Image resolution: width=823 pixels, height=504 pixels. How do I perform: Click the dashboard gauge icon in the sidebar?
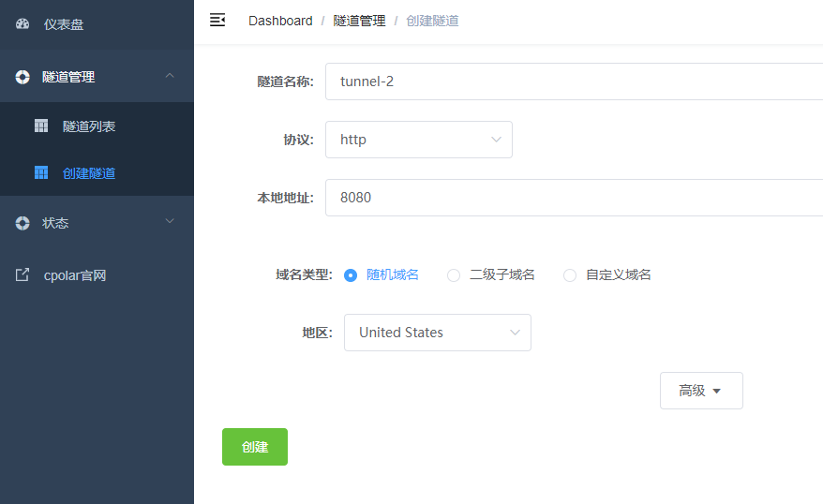pyautogui.click(x=22, y=23)
